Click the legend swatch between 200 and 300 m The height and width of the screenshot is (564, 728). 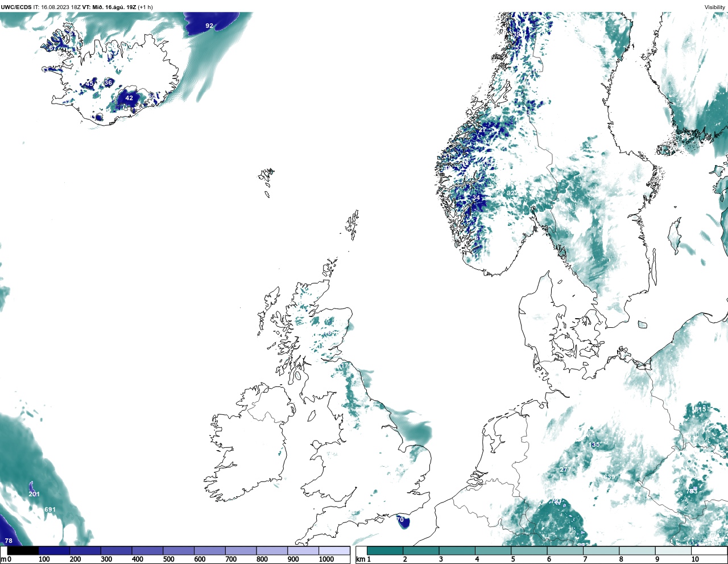point(85,551)
